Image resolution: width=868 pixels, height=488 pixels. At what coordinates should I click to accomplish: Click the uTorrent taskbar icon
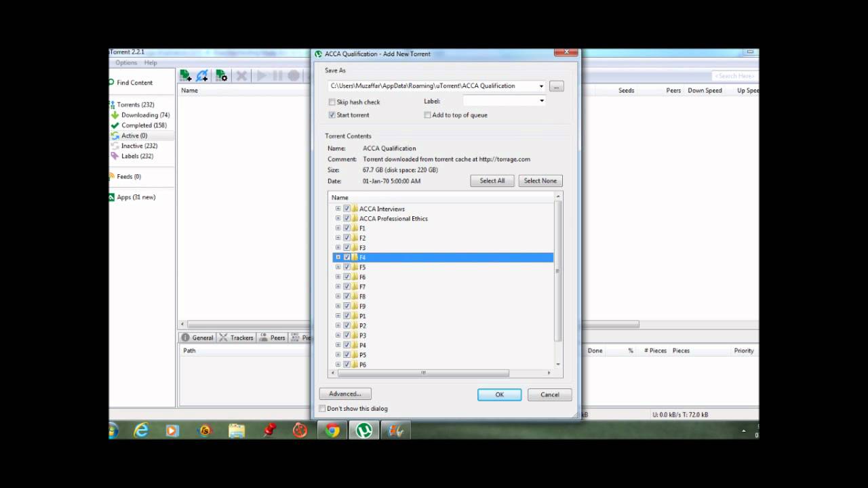click(364, 430)
